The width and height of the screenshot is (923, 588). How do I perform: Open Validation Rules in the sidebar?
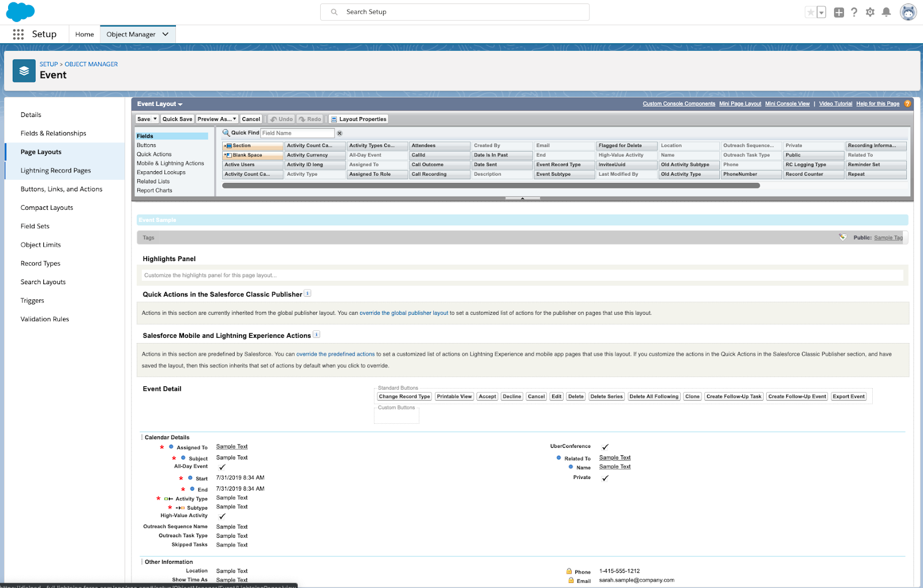[45, 319]
